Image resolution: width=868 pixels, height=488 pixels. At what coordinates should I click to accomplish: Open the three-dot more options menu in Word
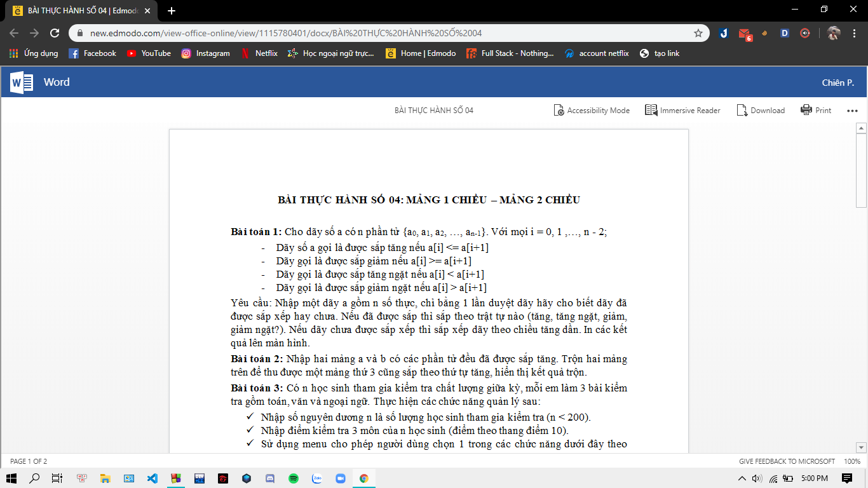pyautogui.click(x=852, y=111)
